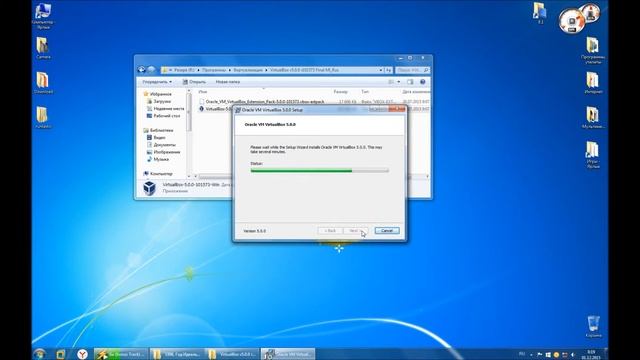Open the Yandex browser taskbar icon
The height and width of the screenshot is (360, 640).
pyautogui.click(x=82, y=354)
